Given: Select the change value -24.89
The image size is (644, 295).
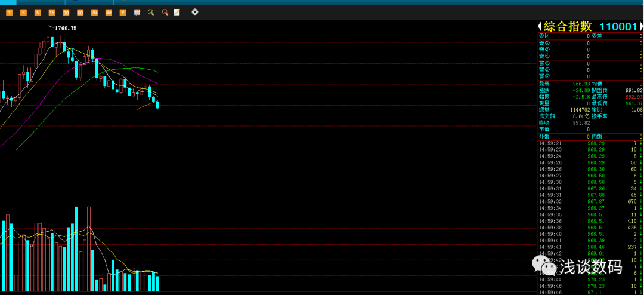Looking at the screenshot, I should [581, 90].
